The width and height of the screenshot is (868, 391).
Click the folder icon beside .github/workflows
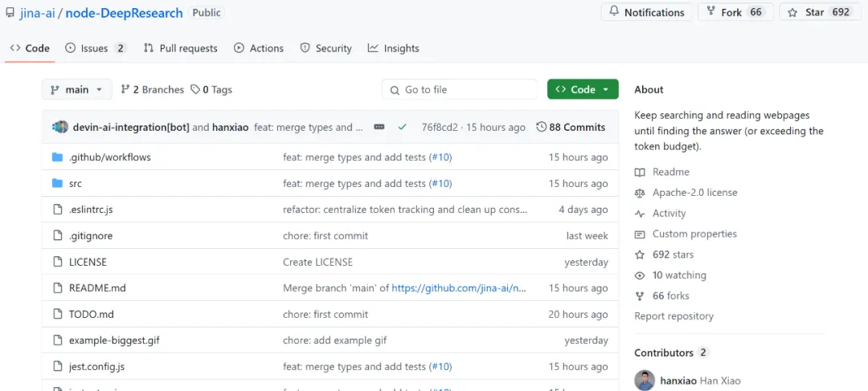[57, 157]
